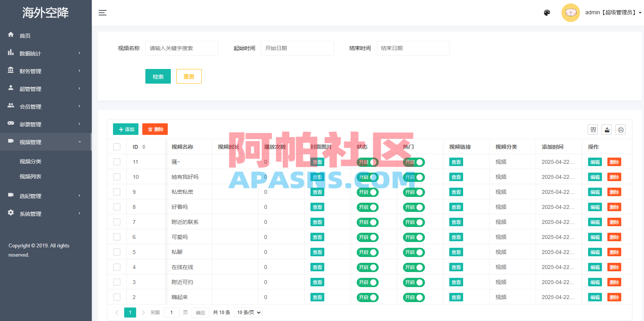Click the admin avatar image
644x321 pixels.
pos(571,13)
